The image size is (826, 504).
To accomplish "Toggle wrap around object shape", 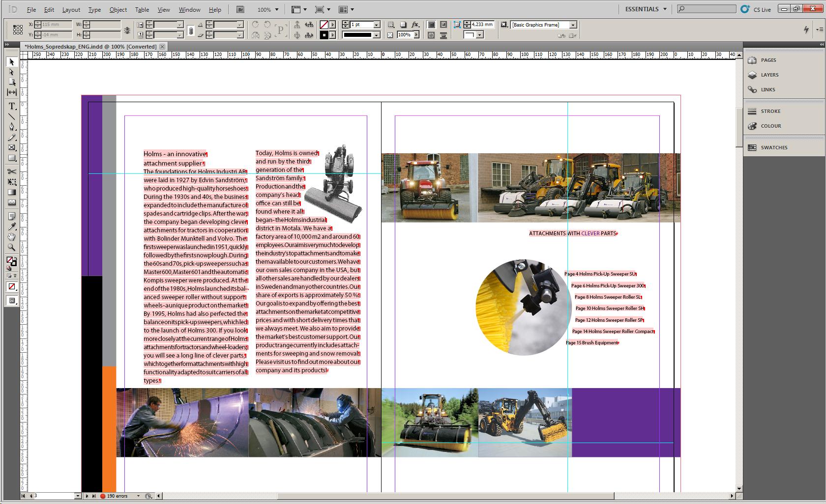I will [x=431, y=35].
